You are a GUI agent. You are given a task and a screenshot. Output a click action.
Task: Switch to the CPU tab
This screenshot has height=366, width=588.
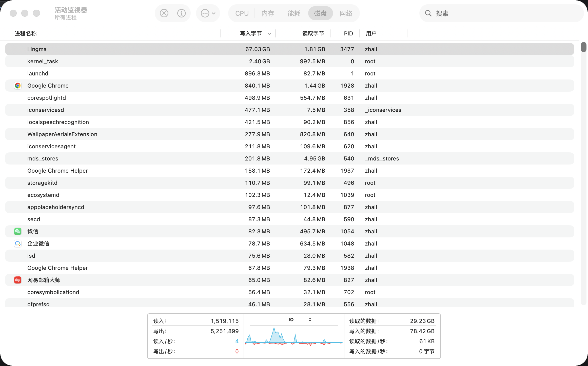click(x=242, y=13)
